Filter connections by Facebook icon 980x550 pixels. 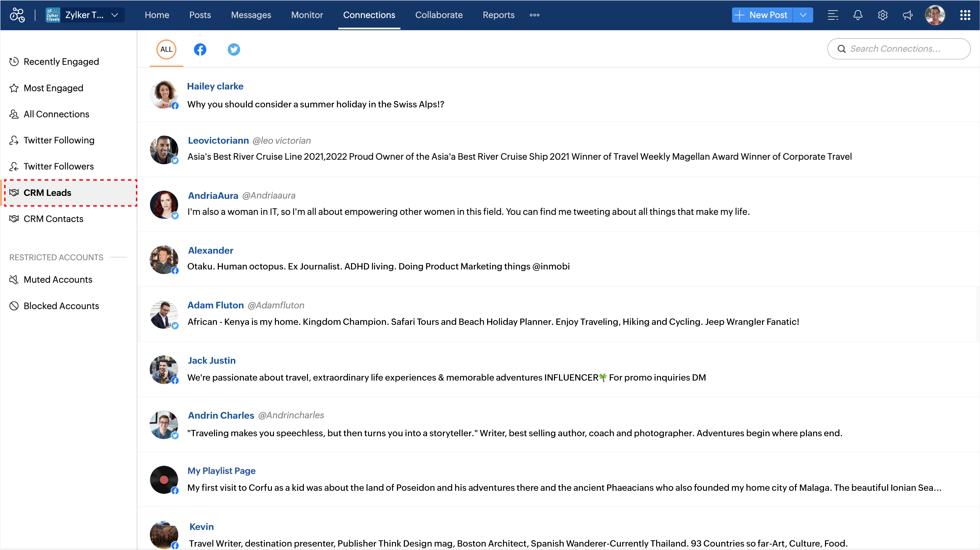pyautogui.click(x=200, y=50)
